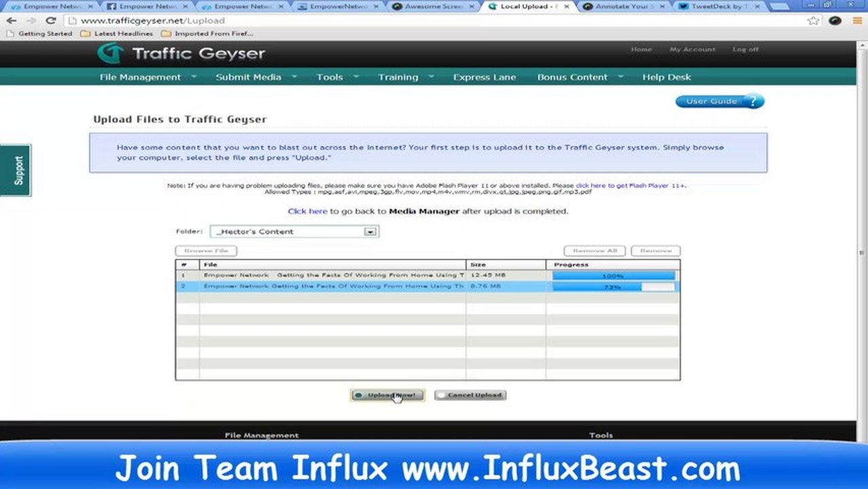Click the Remove All button
The height and width of the screenshot is (489, 868).
pyautogui.click(x=595, y=251)
